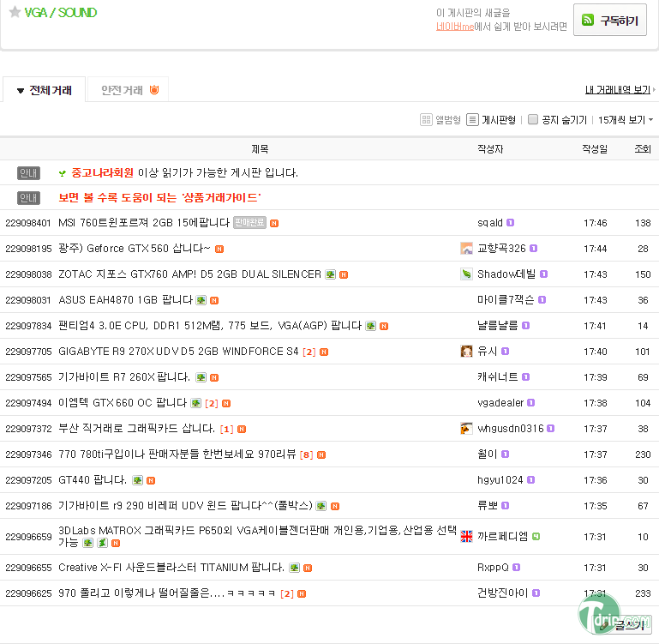Open post 광주) Geforce GTX560 삽니다~
The image size is (659, 644).
(x=134, y=248)
